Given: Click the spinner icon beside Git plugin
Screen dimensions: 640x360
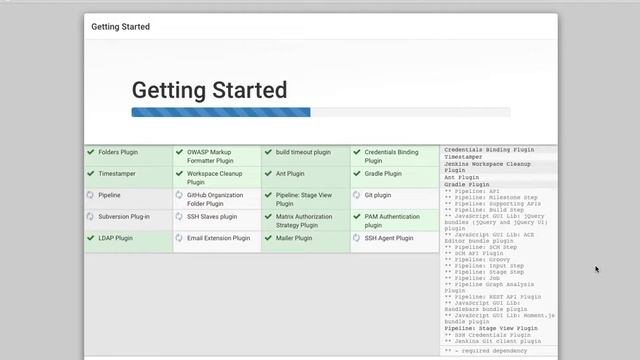Looking at the screenshot, I should click(356, 195).
